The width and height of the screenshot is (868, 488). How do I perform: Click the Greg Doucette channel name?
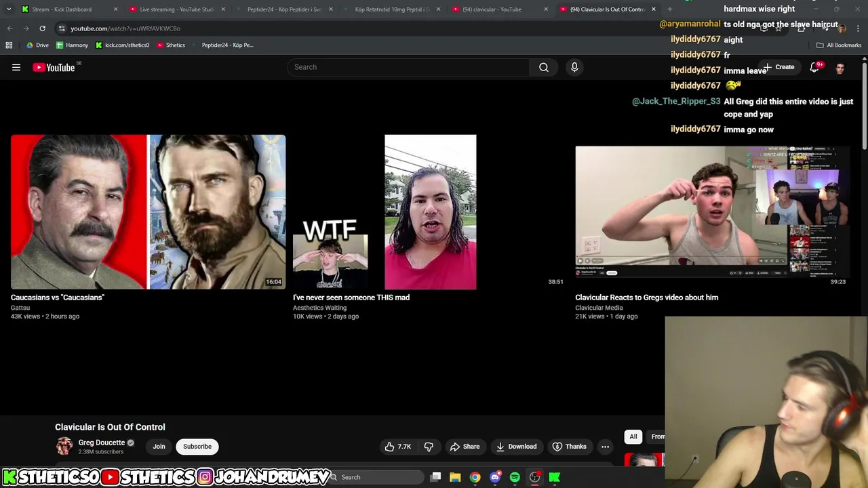[x=102, y=443]
